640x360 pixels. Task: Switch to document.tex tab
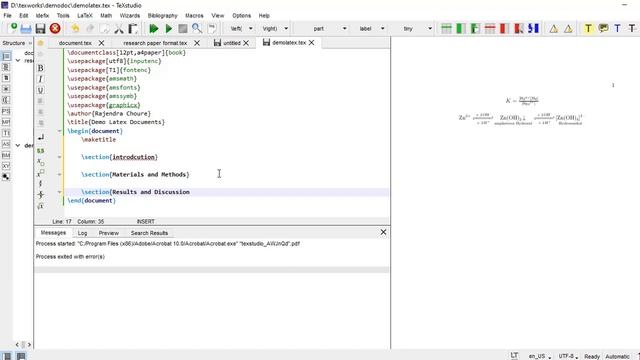[x=75, y=43]
